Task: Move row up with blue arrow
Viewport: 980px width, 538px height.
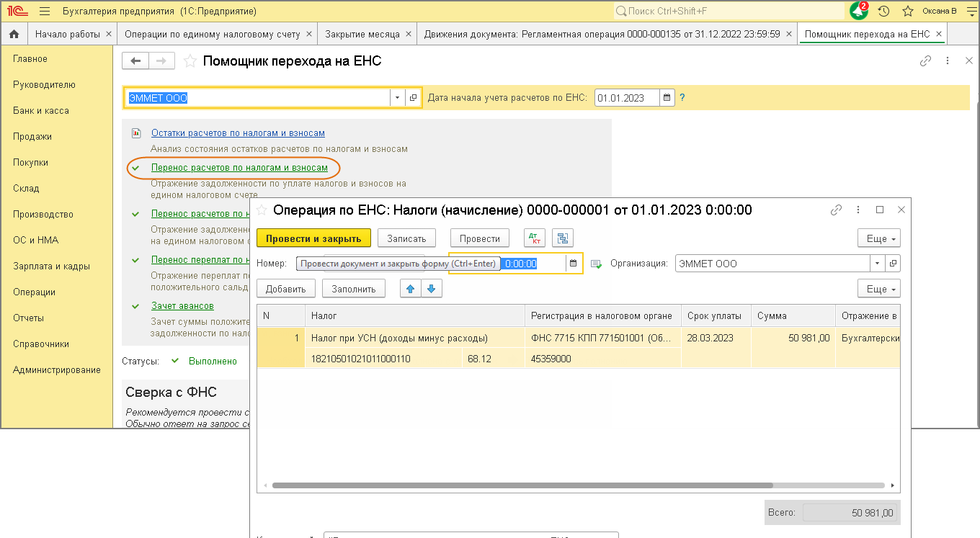Action: click(411, 289)
